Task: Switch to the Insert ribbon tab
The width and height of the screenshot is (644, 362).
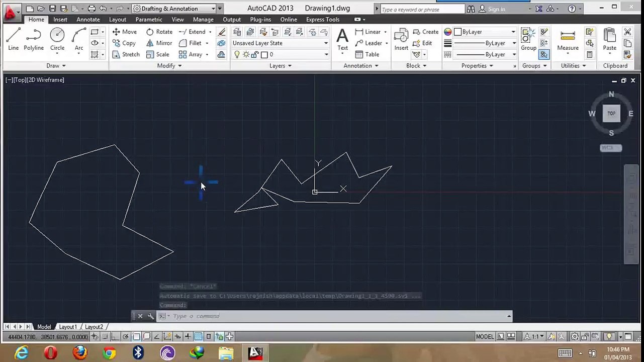Action: coord(60,20)
